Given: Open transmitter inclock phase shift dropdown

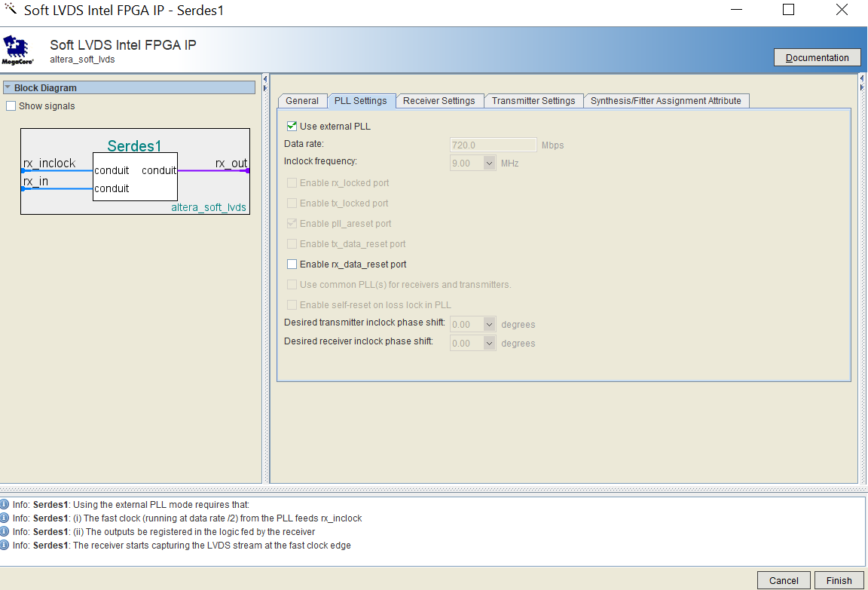Looking at the screenshot, I should tap(489, 324).
